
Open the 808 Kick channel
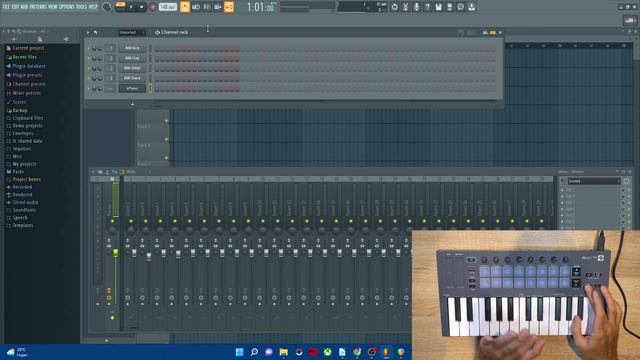pos(132,48)
